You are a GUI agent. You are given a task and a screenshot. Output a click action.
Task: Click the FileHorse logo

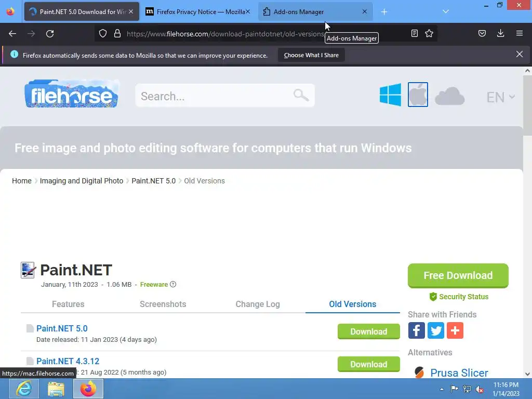pyautogui.click(x=72, y=94)
